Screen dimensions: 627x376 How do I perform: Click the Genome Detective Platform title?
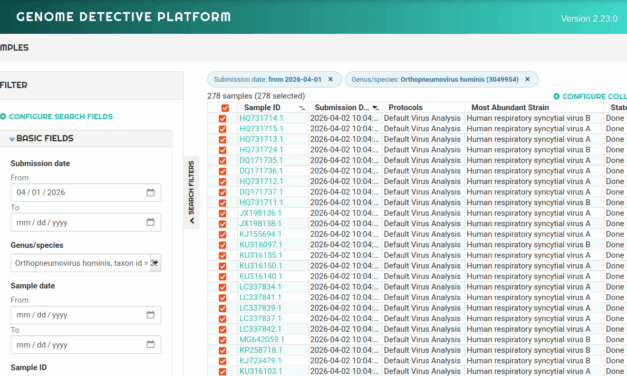coord(124,17)
